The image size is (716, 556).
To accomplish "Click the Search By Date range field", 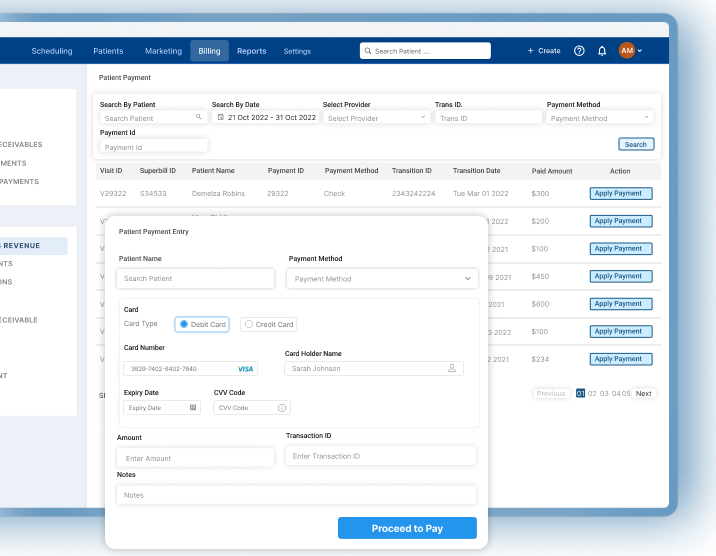I will pyautogui.click(x=265, y=118).
